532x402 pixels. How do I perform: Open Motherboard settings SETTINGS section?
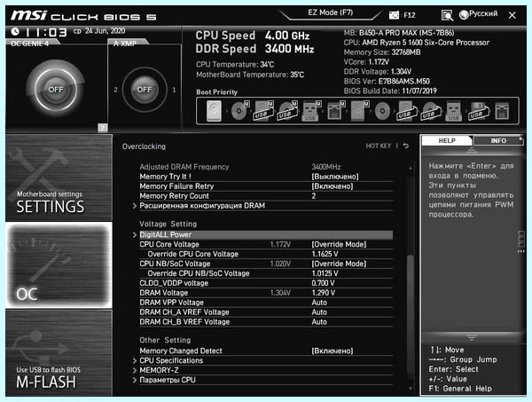point(59,177)
